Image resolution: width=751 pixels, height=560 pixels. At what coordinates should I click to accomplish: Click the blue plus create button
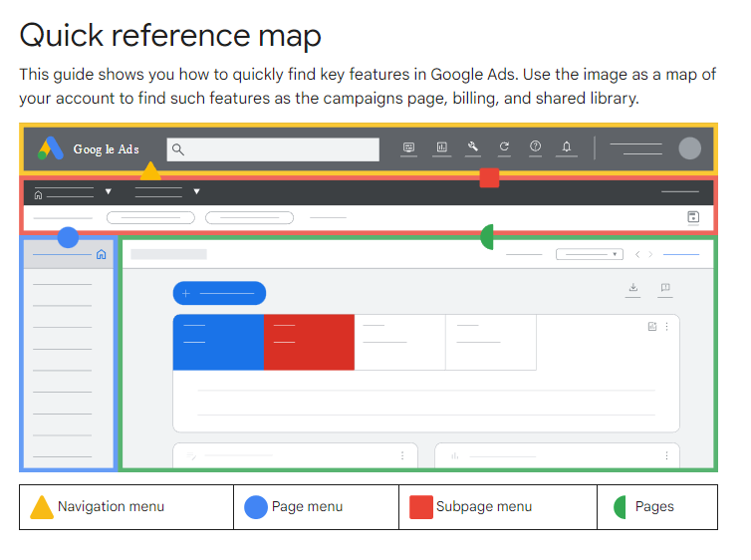pyautogui.click(x=219, y=293)
